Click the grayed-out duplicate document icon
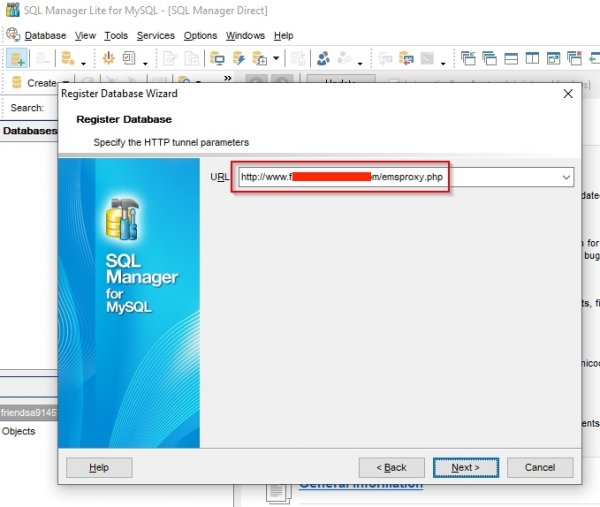Image resolution: width=600 pixels, height=507 pixels. (191, 59)
